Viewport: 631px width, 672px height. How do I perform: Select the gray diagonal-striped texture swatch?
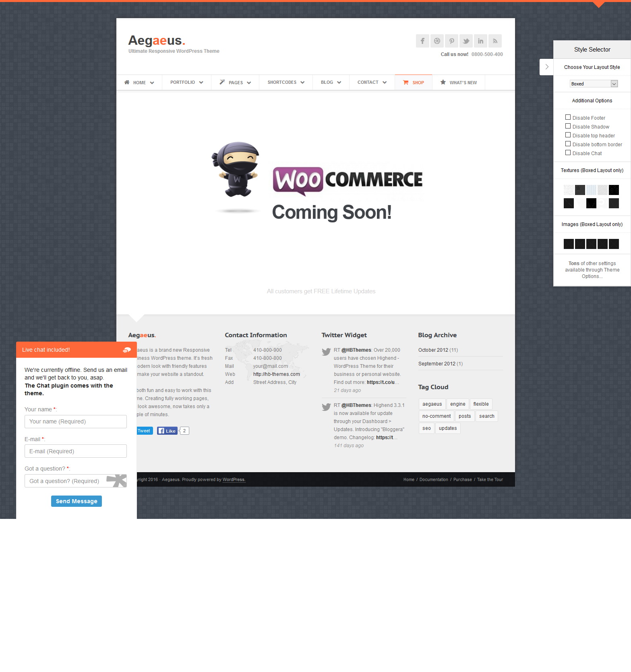pyautogui.click(x=602, y=190)
